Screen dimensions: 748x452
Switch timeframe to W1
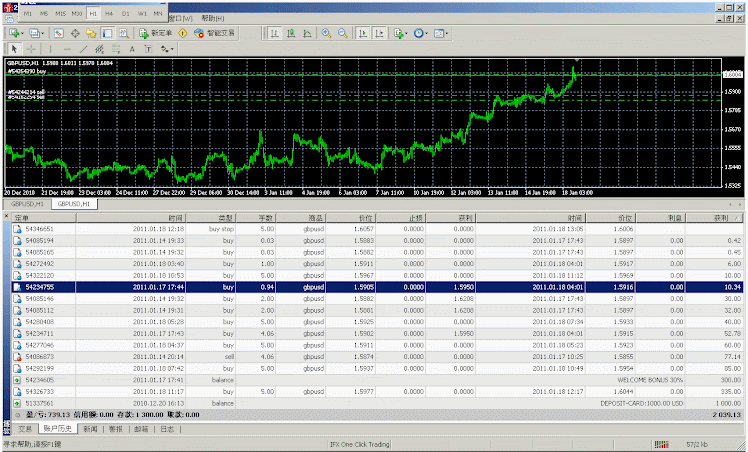[x=142, y=13]
